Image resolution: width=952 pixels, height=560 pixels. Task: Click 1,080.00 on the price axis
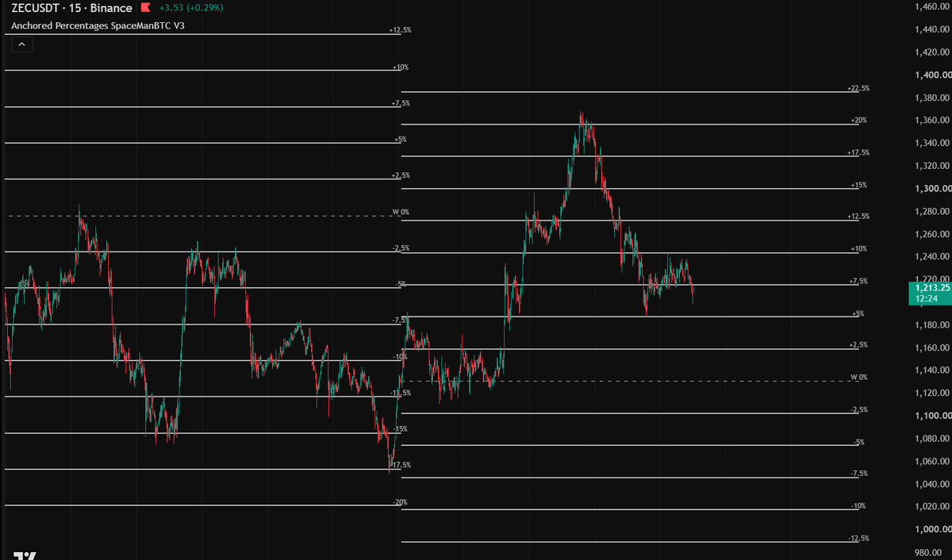(x=932, y=439)
